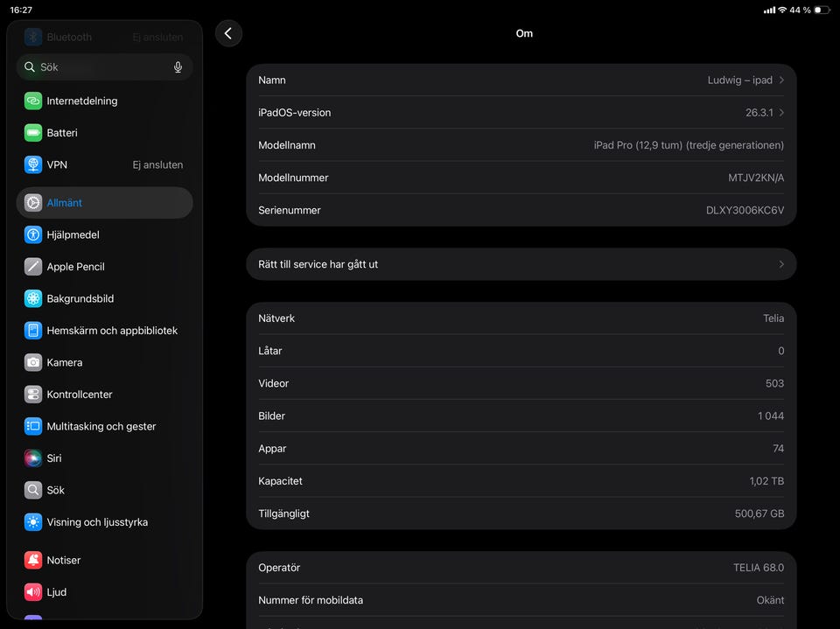
Task: Open Multitasking och gester label
Action: coord(101,426)
